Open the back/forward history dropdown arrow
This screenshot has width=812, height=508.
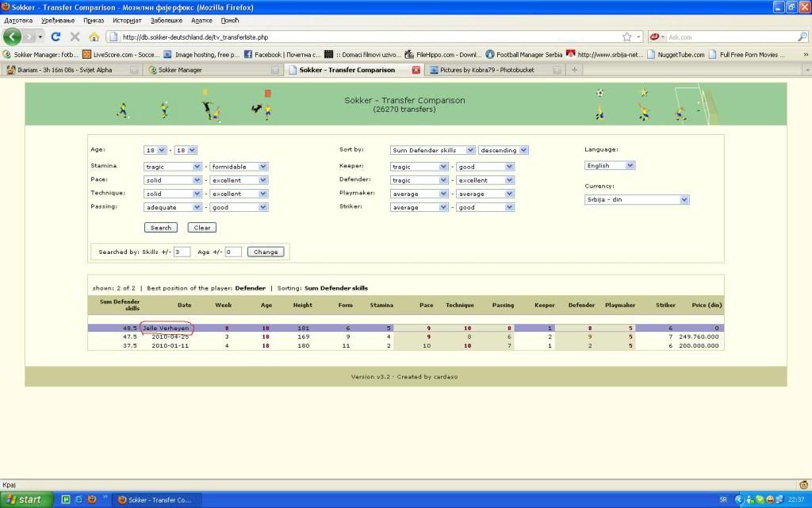[x=40, y=37]
